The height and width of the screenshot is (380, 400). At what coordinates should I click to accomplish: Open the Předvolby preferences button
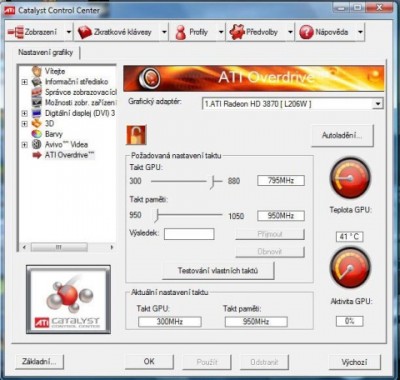point(257,32)
